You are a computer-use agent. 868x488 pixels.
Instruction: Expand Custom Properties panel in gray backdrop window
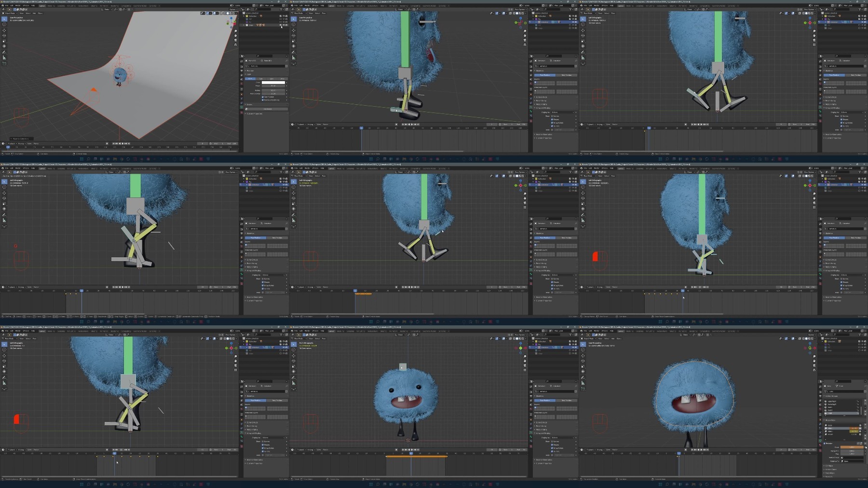click(255, 113)
